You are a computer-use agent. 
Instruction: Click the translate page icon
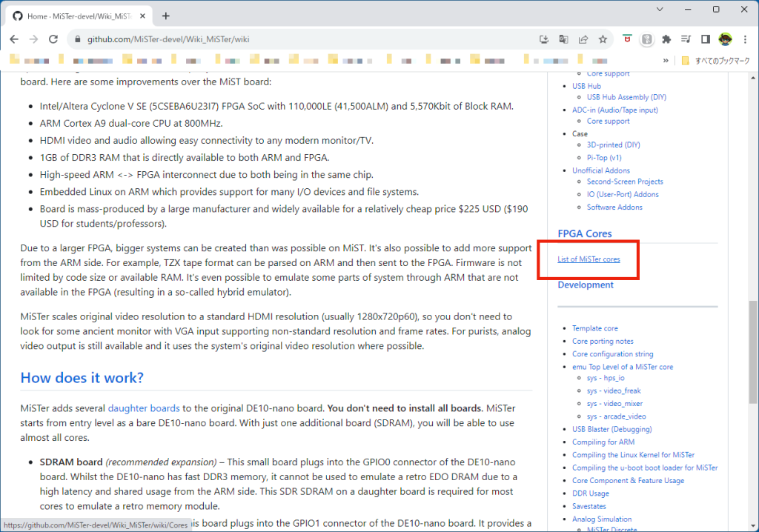pyautogui.click(x=564, y=39)
